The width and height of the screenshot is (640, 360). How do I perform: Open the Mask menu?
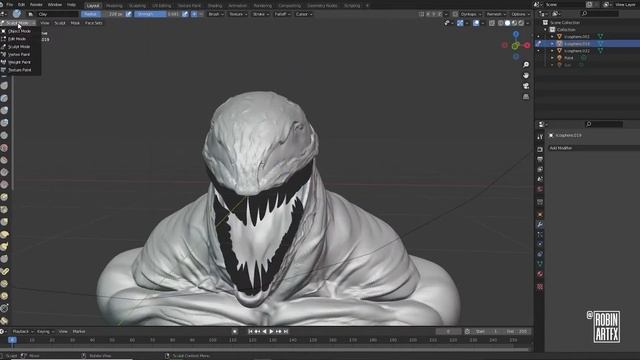click(75, 23)
